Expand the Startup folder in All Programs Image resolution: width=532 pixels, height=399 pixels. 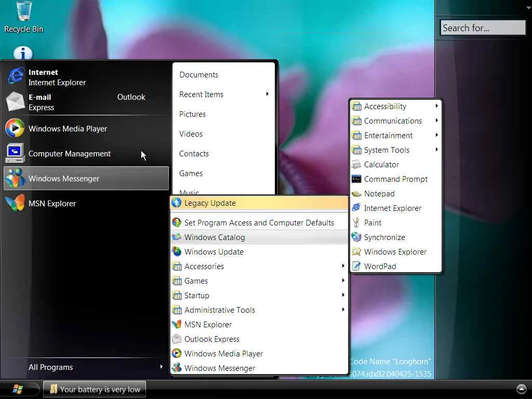point(259,296)
